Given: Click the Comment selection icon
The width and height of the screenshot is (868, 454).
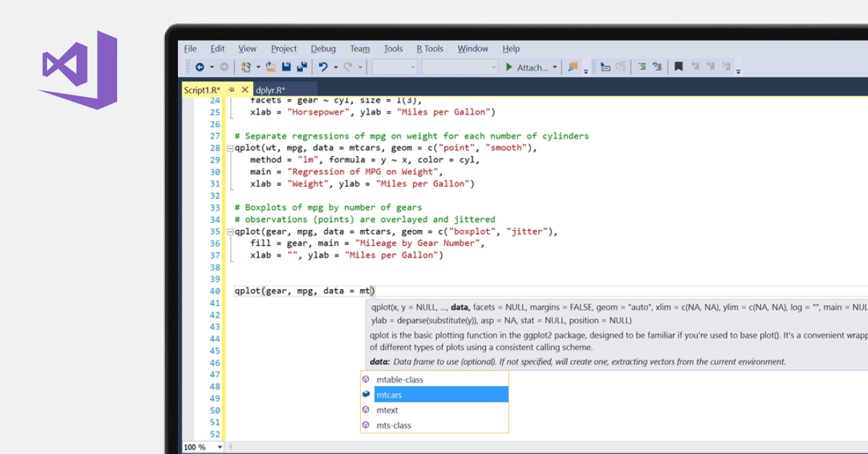Looking at the screenshot, I should coord(642,67).
